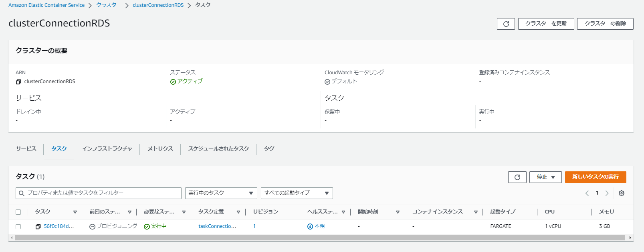Screen dimensions: 644x252
Task: Sort by タスク定義 column arrow
Action: tap(238, 212)
